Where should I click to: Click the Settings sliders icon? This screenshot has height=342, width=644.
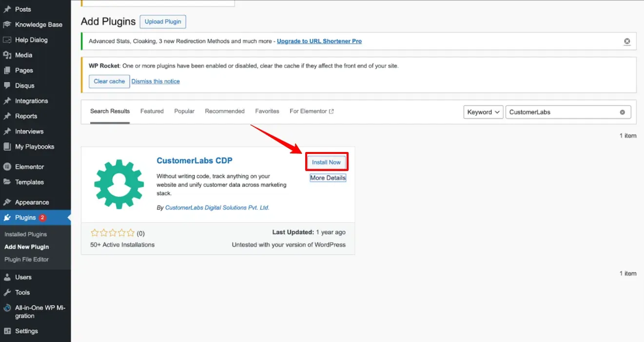point(7,331)
